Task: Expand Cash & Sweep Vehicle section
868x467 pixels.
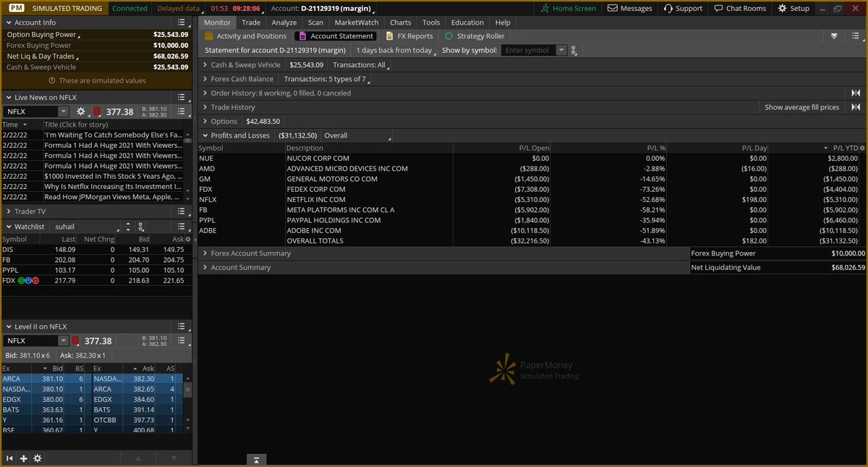Action: click(205, 65)
